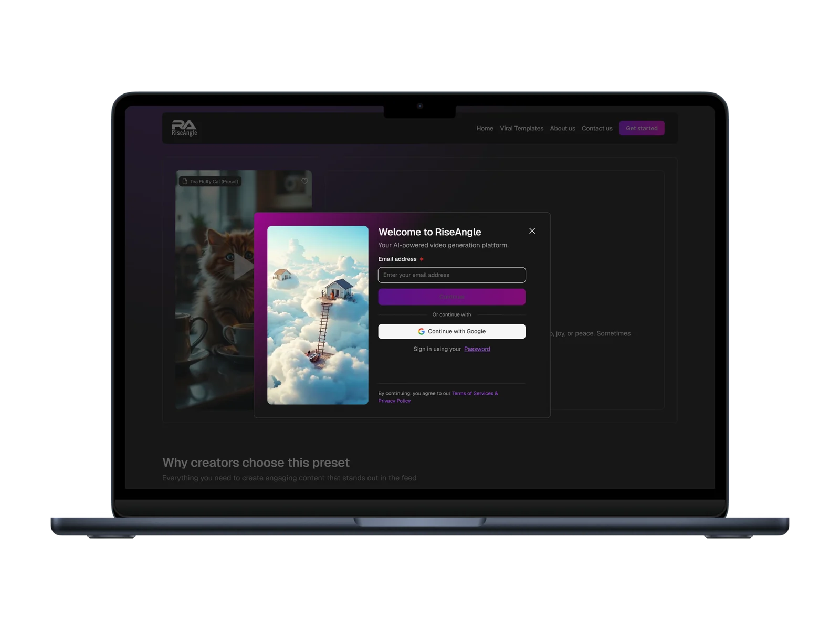Open the Home nav link
The width and height of the screenshot is (840, 630).
[485, 128]
